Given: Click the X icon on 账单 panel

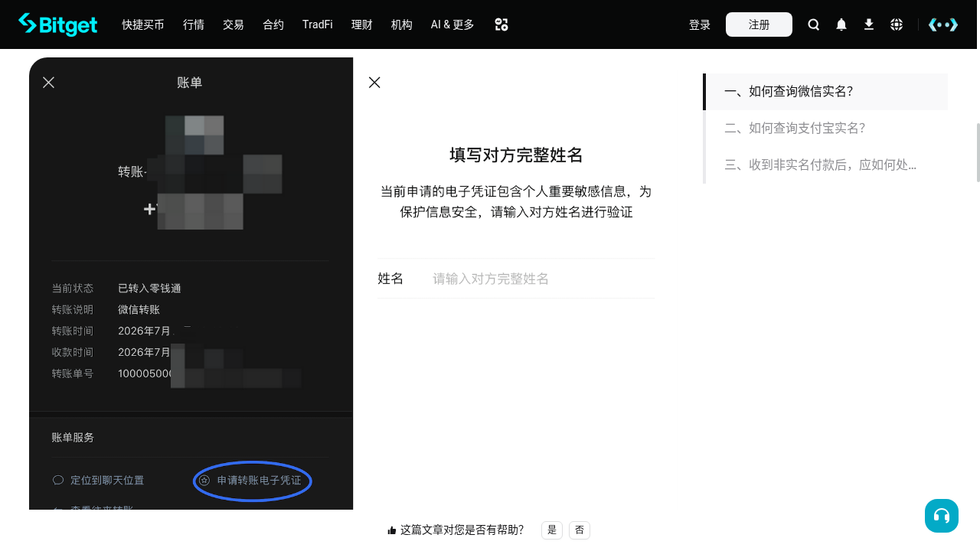Looking at the screenshot, I should (48, 83).
